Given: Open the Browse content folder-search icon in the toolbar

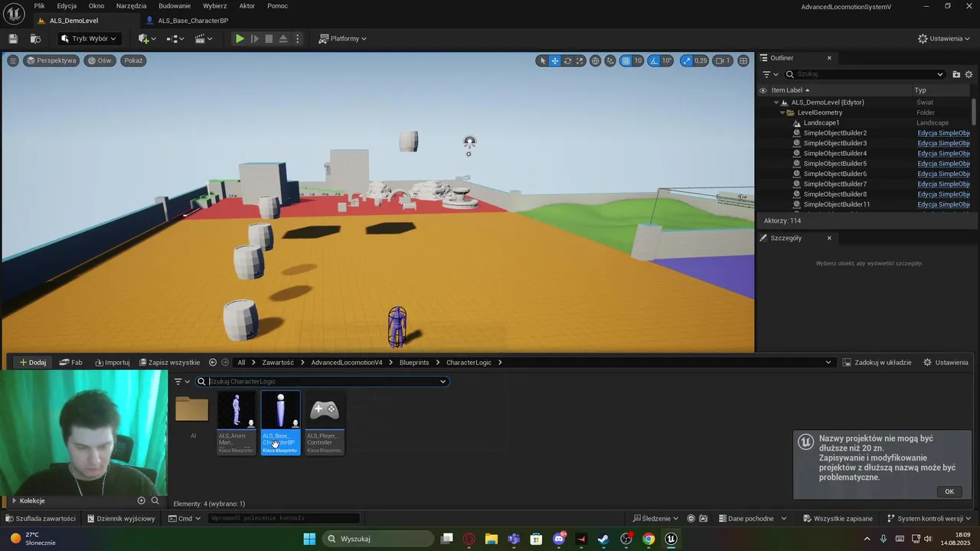Looking at the screenshot, I should tap(35, 38).
